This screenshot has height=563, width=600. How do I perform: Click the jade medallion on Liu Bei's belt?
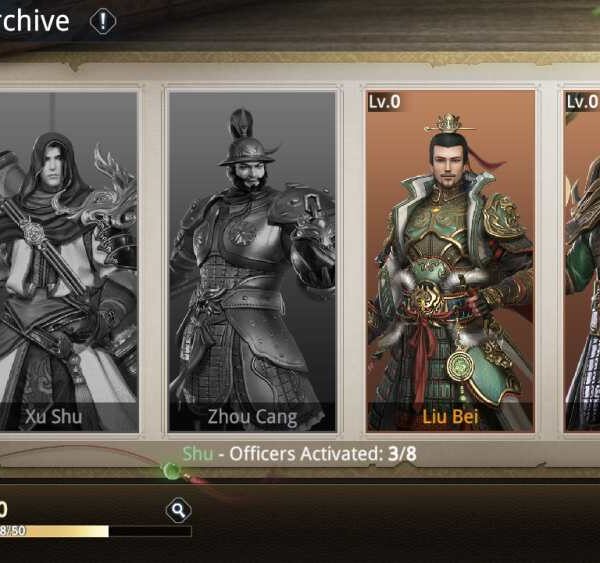[x=461, y=366]
